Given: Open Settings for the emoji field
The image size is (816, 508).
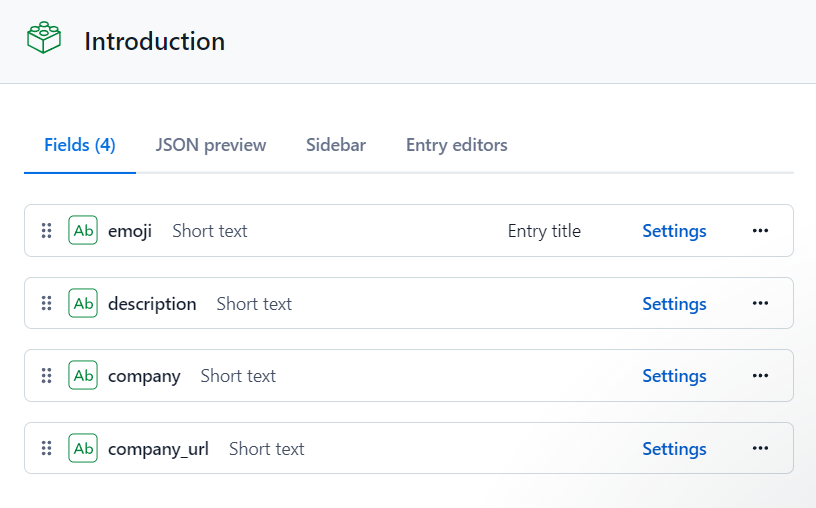Looking at the screenshot, I should [x=674, y=231].
